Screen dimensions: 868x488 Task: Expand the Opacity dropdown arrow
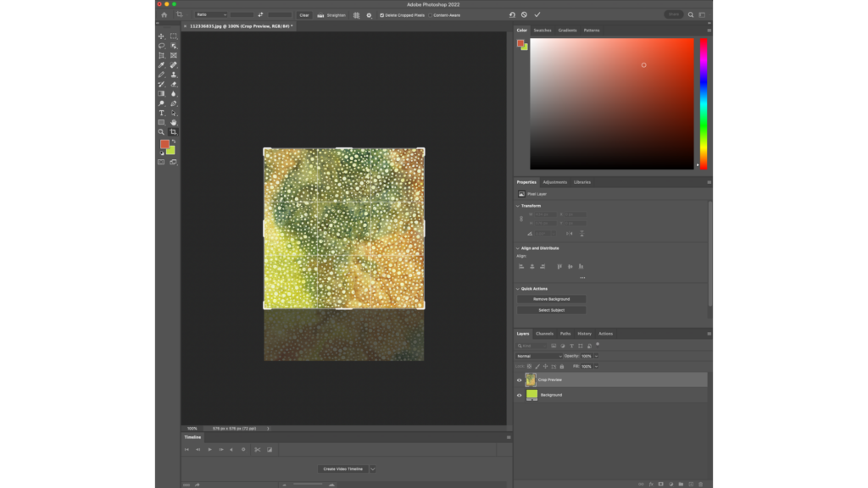click(597, 356)
